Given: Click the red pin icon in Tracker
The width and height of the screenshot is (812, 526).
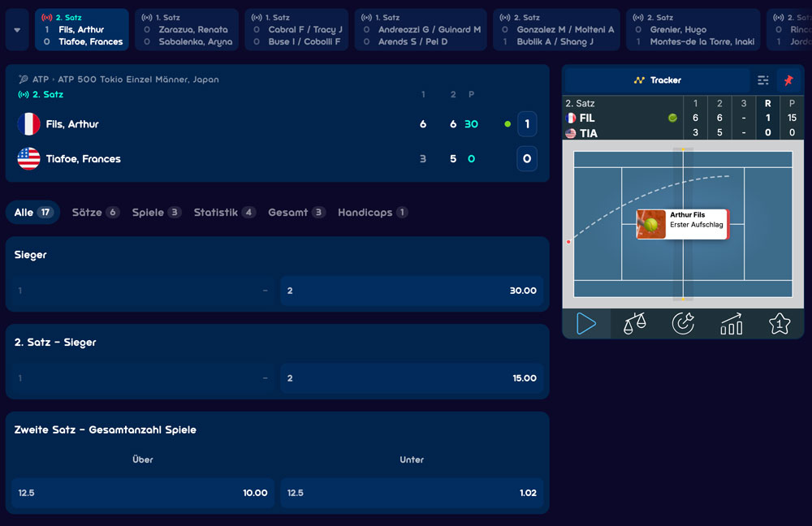Looking at the screenshot, I should (788, 80).
